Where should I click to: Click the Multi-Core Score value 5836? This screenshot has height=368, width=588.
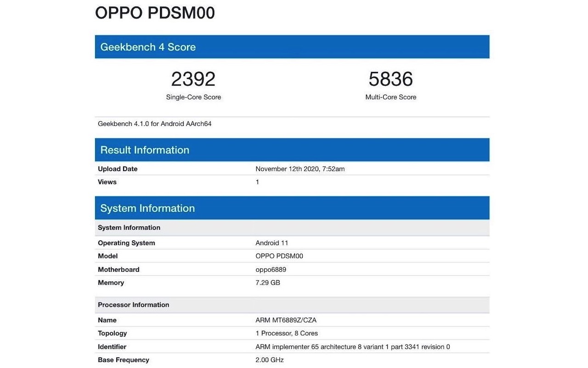pos(390,79)
